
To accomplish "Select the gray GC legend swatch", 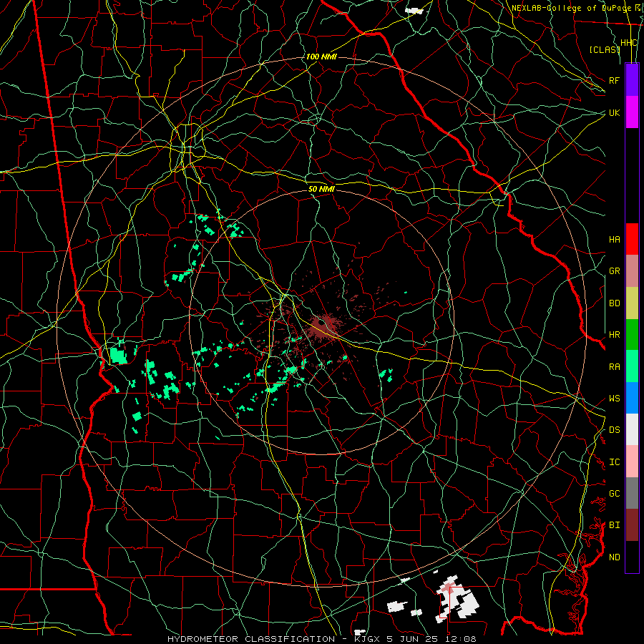I will pos(632,493).
